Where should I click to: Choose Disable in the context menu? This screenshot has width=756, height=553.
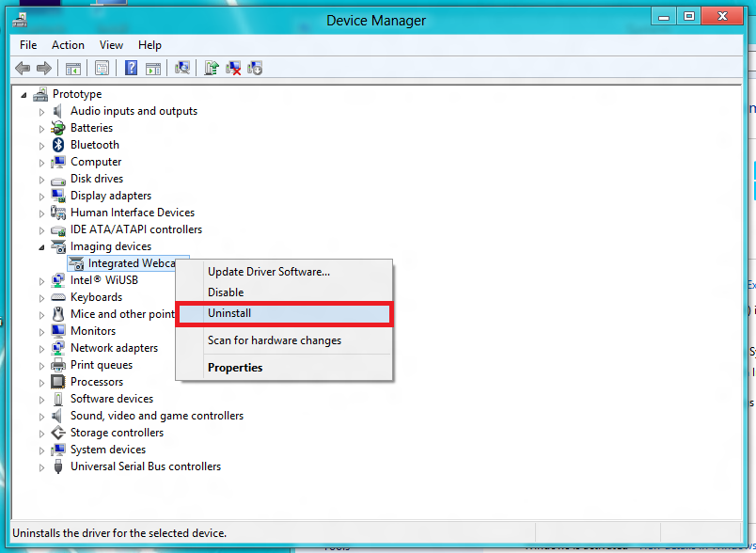click(x=285, y=292)
